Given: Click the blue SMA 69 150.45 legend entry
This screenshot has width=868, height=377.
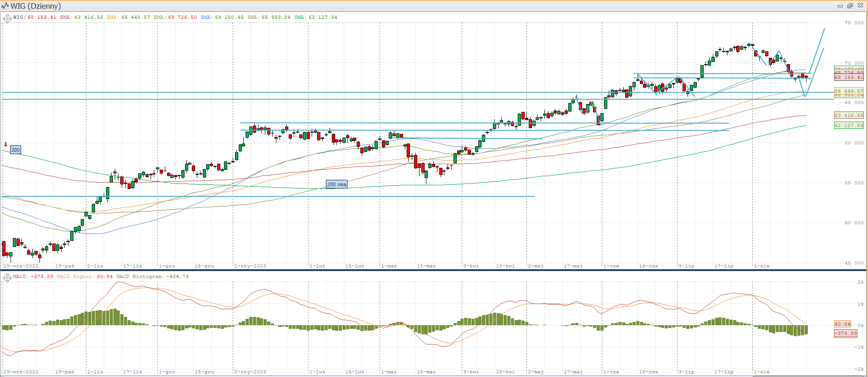Looking at the screenshot, I should [222, 17].
